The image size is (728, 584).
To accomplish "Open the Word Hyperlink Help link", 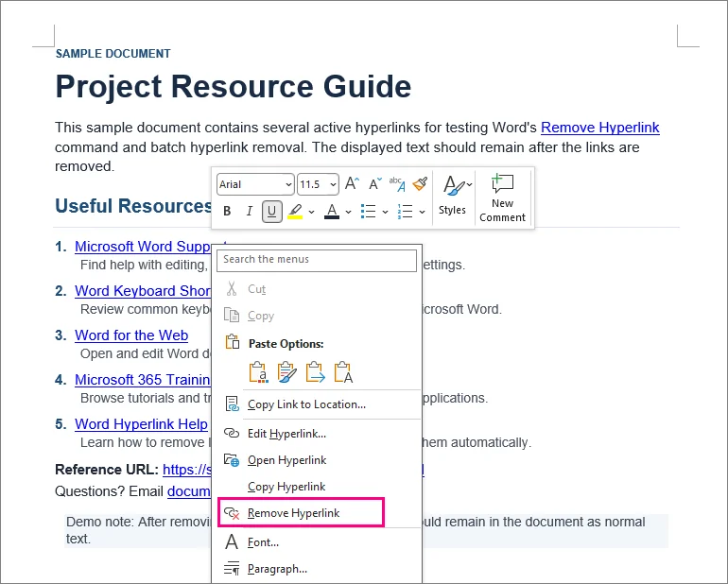I will pos(141,424).
